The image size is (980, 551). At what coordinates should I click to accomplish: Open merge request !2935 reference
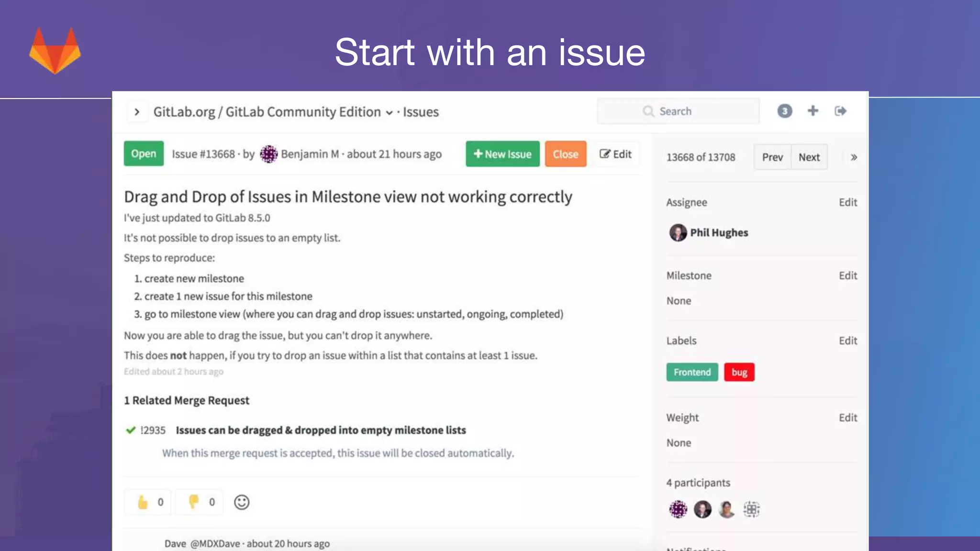coord(153,430)
